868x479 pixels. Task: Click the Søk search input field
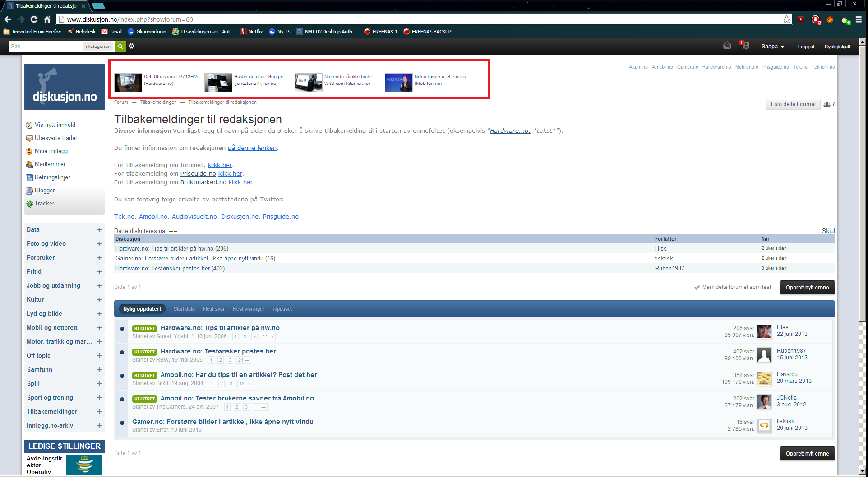[x=46, y=47]
